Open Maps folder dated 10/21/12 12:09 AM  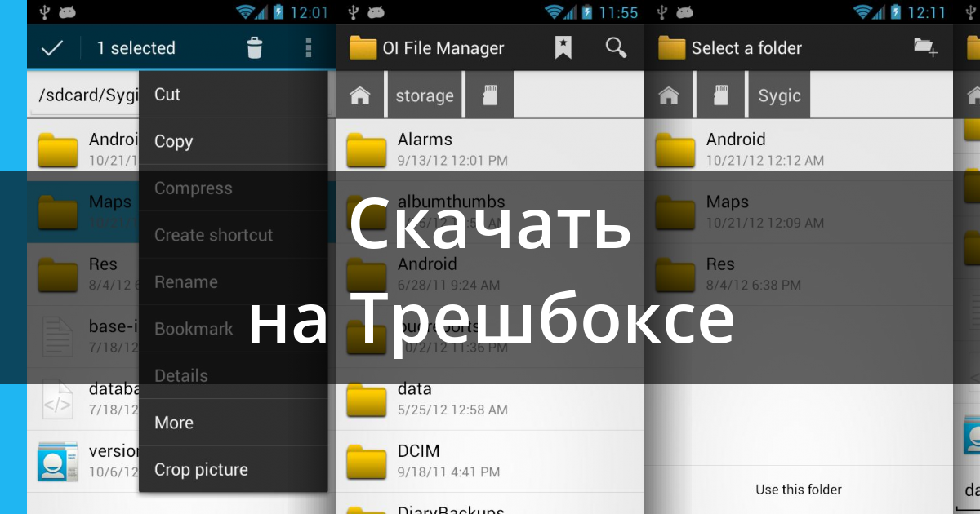pos(799,211)
